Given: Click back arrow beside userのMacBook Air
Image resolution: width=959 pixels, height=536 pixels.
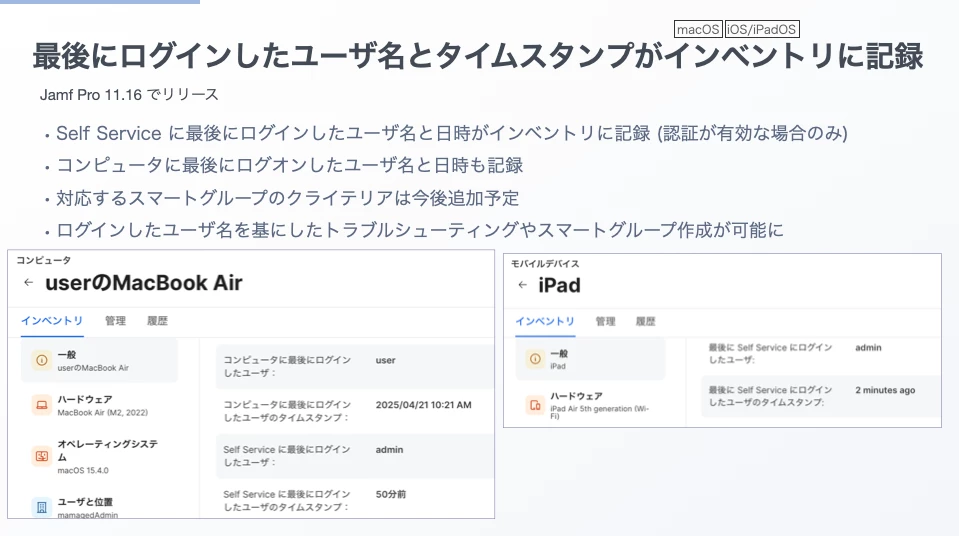Looking at the screenshot, I should [28, 282].
